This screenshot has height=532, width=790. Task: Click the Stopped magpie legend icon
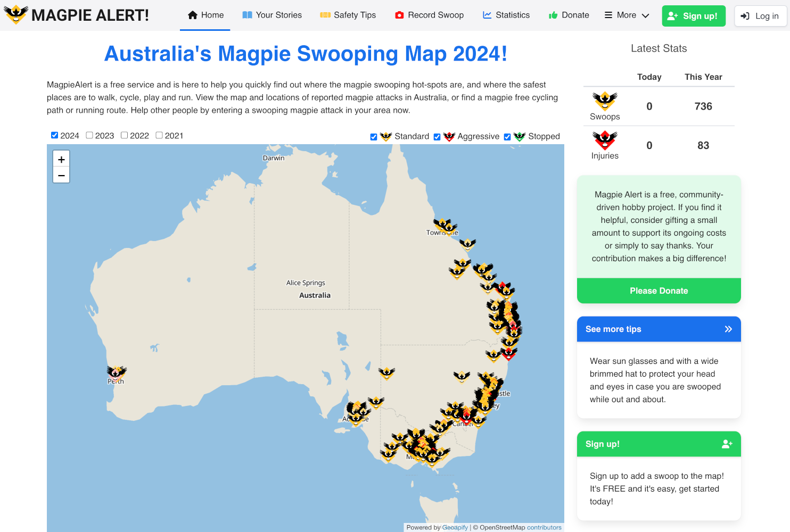(520, 137)
